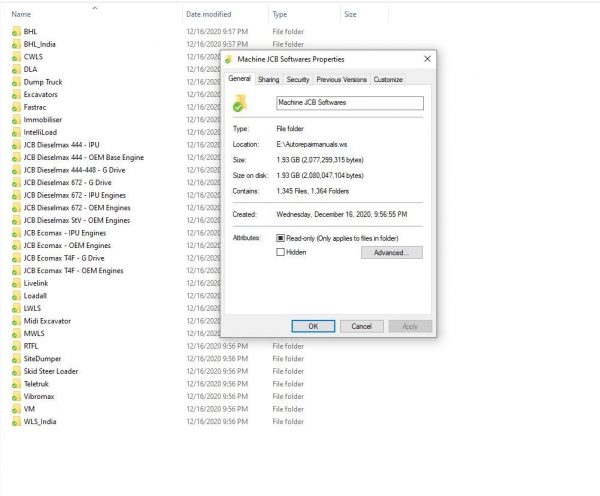Click the Livelink folder icon
Image resolution: width=600 pixels, height=496 pixels.
(x=16, y=284)
